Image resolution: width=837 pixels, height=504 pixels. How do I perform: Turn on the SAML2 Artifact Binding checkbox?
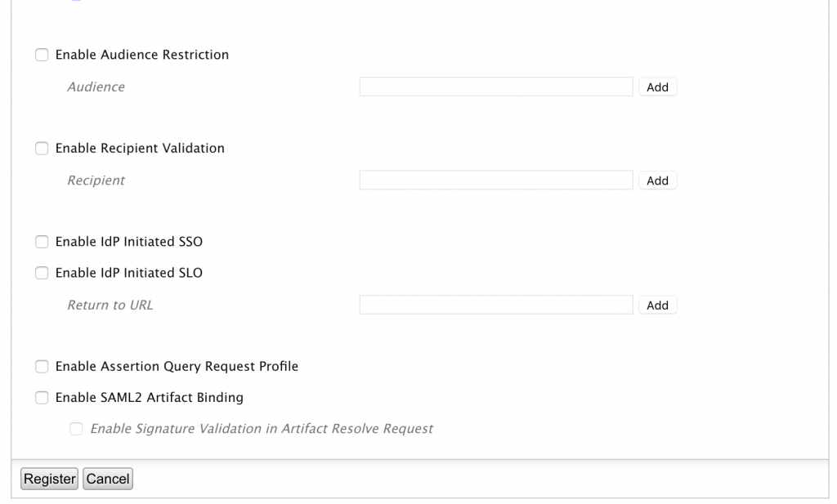pyautogui.click(x=42, y=398)
